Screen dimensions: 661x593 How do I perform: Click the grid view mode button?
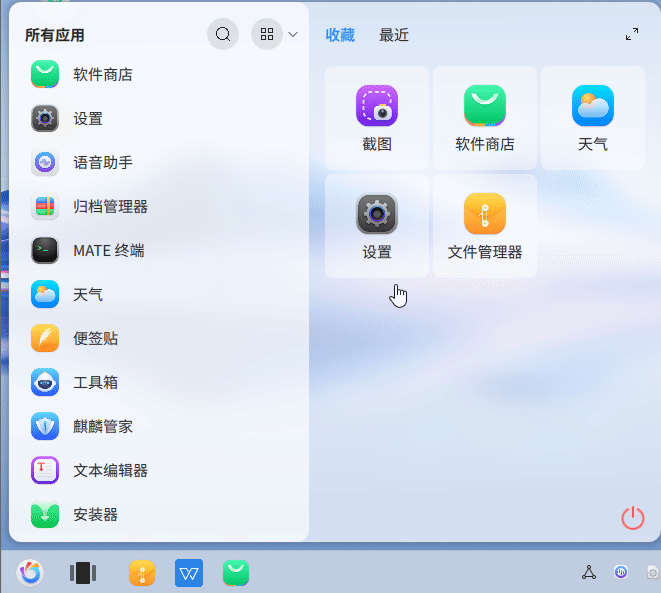coord(267,34)
